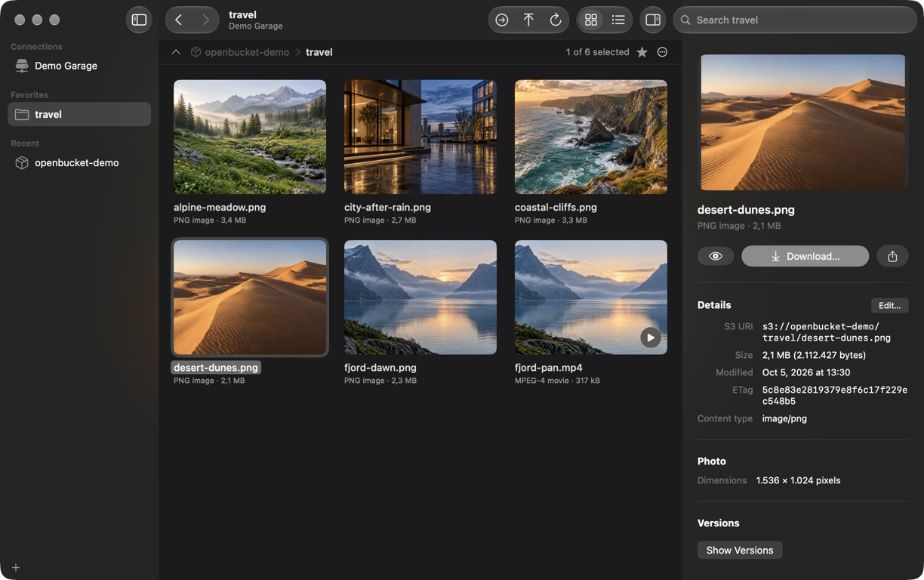Click the Download... button
The width and height of the screenshot is (924, 580).
[805, 256]
